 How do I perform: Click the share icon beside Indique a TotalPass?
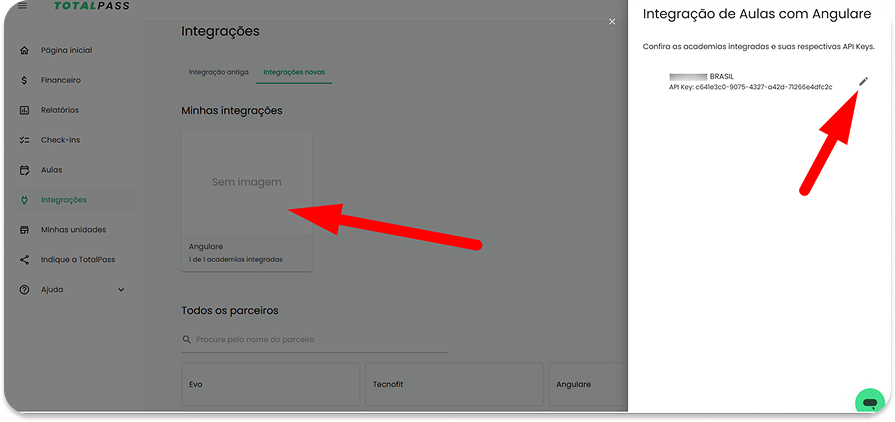tap(24, 260)
